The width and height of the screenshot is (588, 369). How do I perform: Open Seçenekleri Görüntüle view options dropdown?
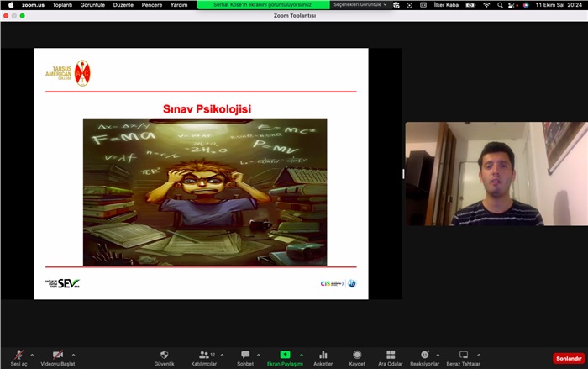coord(360,4)
